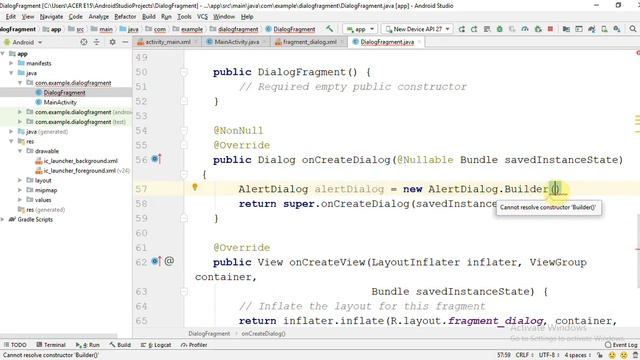Open the Refactor menu

[x=125, y=16]
